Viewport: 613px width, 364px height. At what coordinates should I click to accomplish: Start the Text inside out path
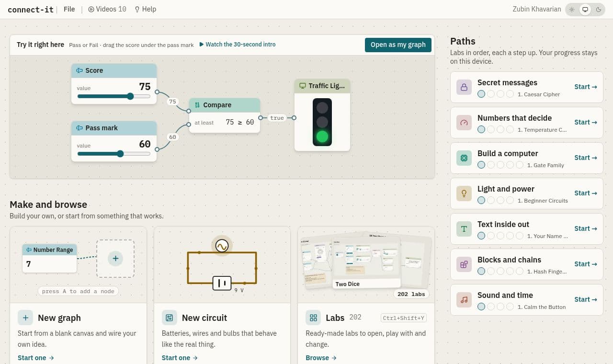pyautogui.click(x=586, y=228)
